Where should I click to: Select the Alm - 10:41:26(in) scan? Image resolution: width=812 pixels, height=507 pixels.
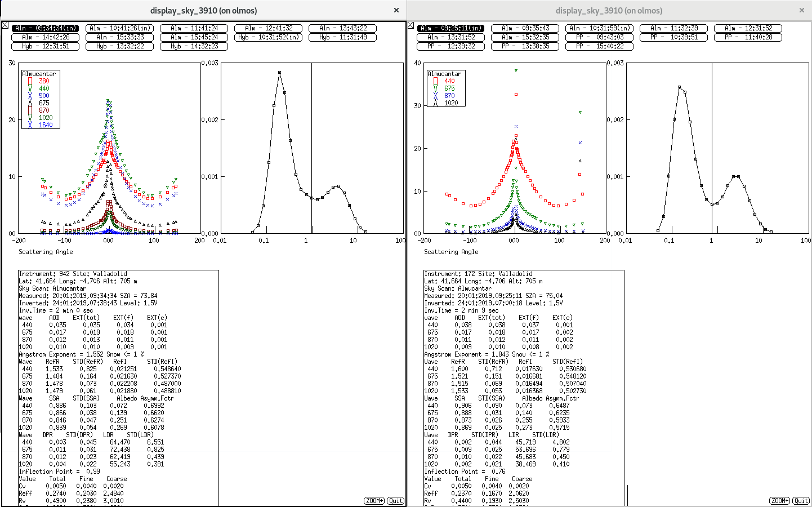coord(119,28)
